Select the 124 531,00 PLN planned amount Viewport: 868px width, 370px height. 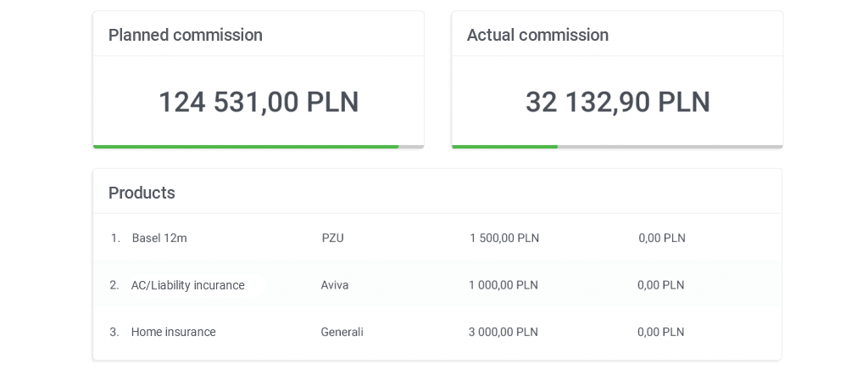(x=259, y=102)
